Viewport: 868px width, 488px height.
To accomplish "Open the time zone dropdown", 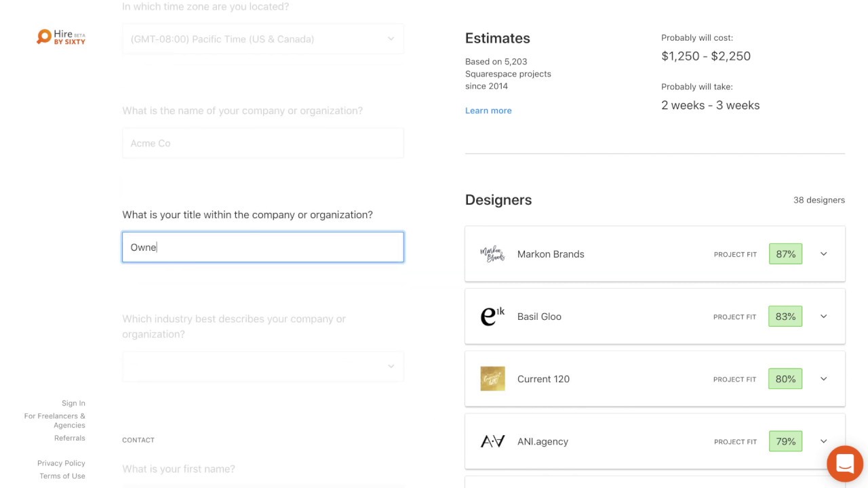I will pos(262,39).
